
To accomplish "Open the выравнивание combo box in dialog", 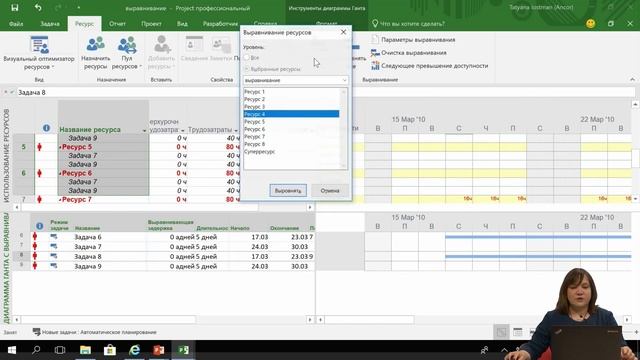I will 296,80.
